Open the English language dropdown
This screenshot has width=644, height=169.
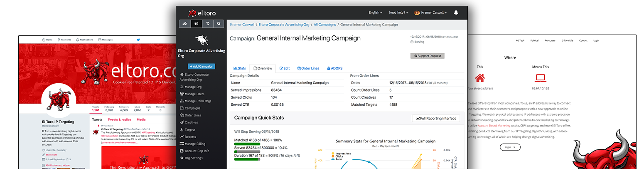tap(376, 13)
